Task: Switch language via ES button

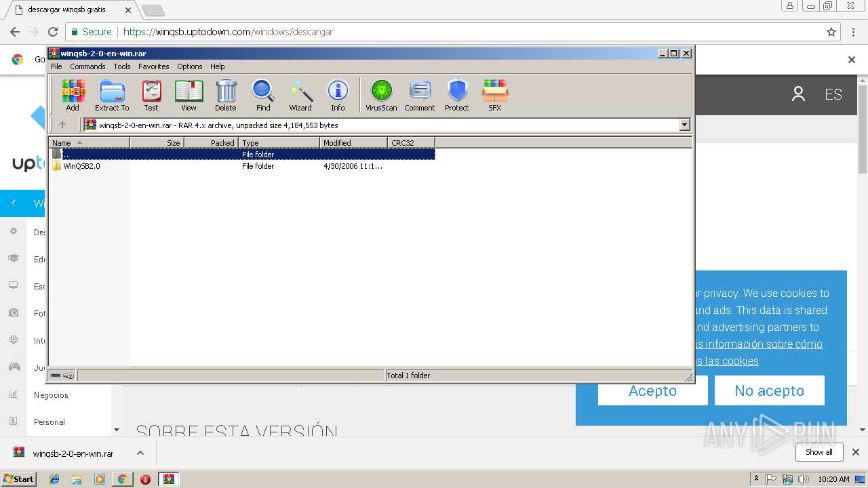Action: click(x=833, y=94)
